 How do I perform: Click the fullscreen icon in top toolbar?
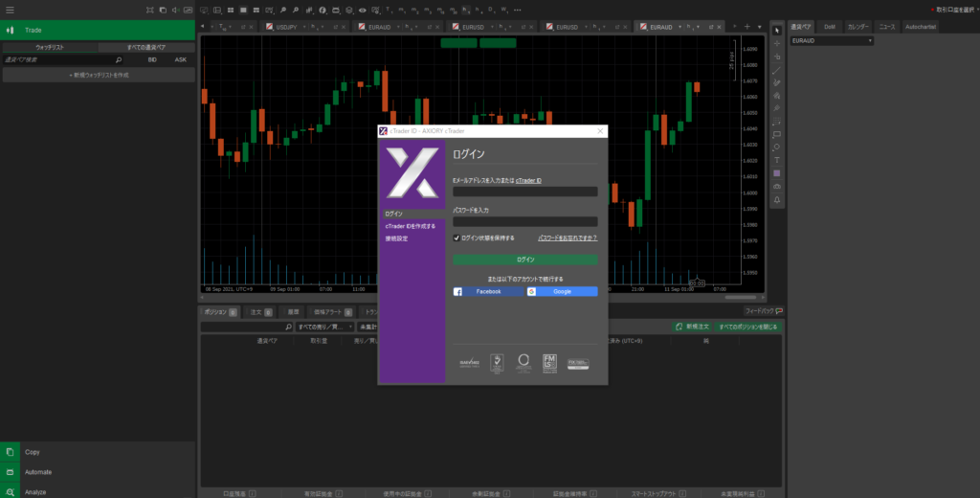[150, 10]
